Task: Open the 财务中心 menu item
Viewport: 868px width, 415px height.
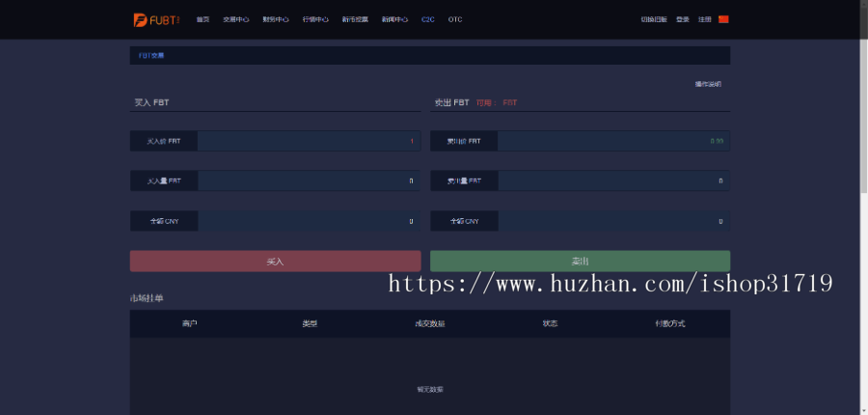Action: [x=276, y=19]
